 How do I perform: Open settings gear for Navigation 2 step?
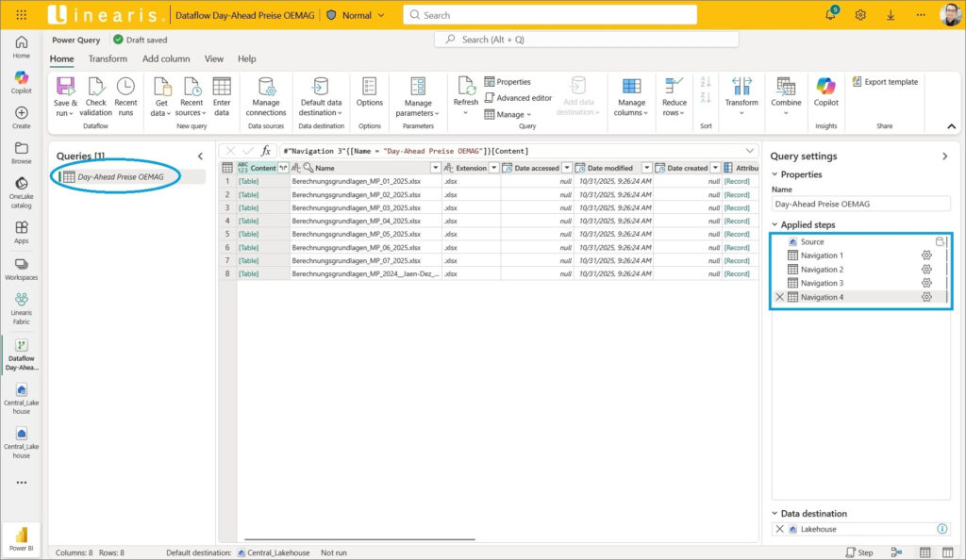click(926, 270)
